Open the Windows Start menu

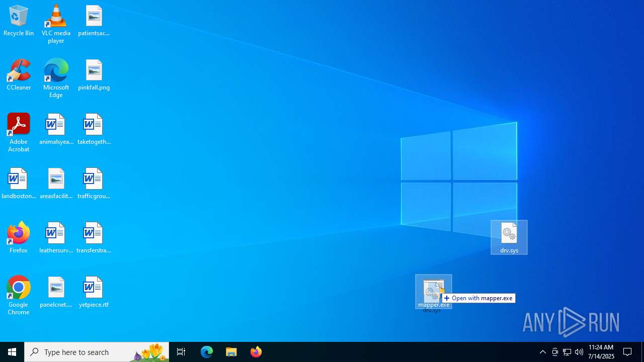pyautogui.click(x=12, y=352)
